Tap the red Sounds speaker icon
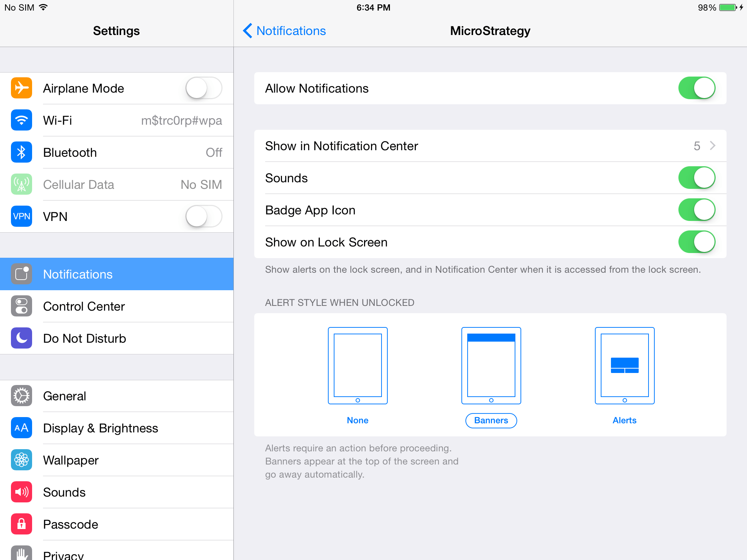 pyautogui.click(x=22, y=492)
